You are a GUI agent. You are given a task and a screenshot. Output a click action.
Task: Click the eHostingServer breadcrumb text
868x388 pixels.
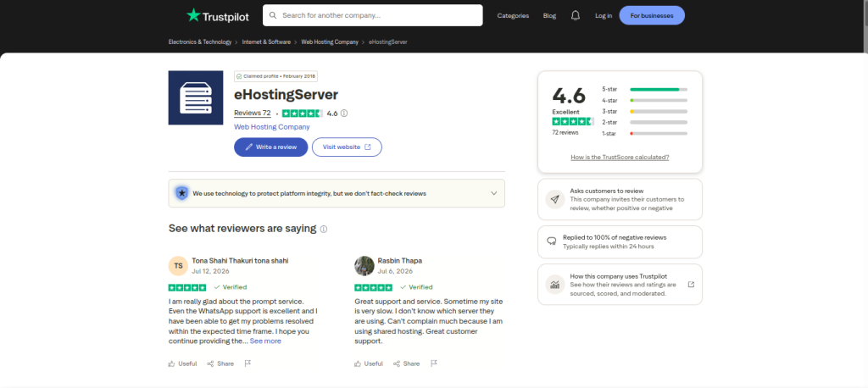[x=388, y=42]
